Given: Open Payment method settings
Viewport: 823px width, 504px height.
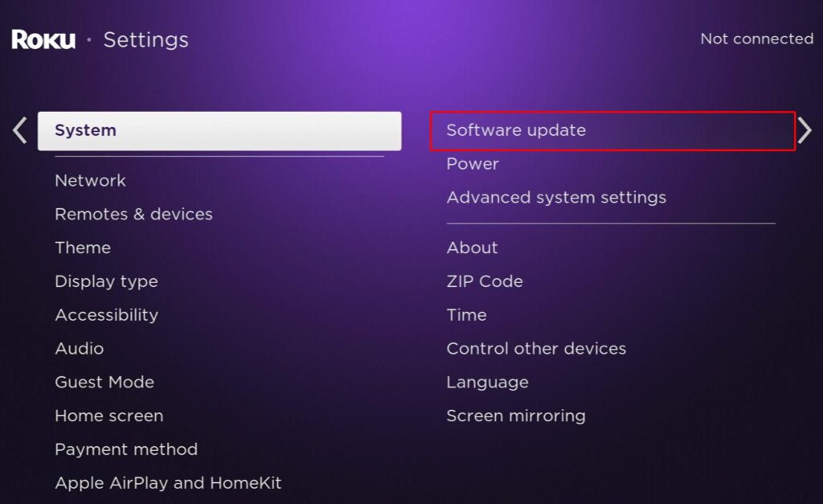Looking at the screenshot, I should 126,449.
